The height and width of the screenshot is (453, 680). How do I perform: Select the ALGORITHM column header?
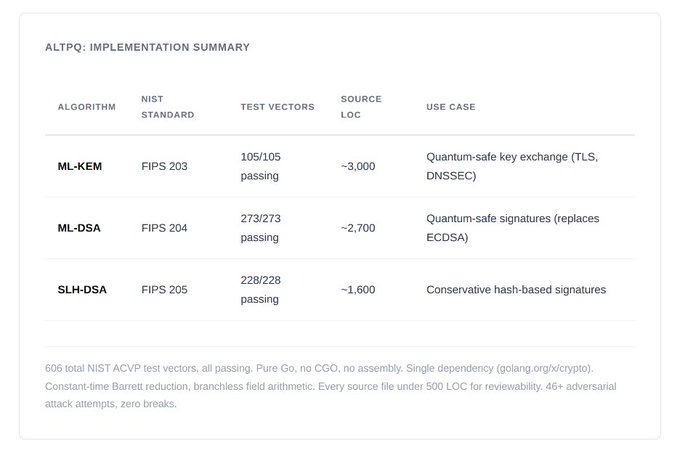click(x=87, y=107)
